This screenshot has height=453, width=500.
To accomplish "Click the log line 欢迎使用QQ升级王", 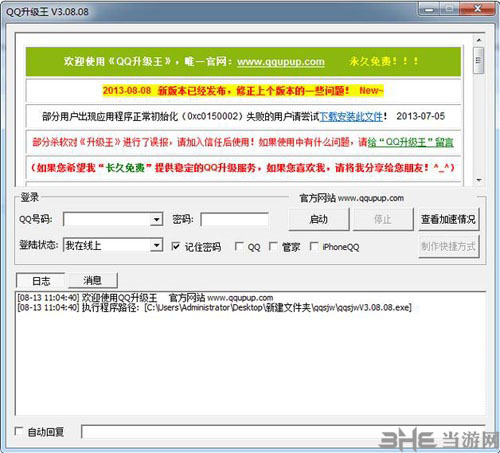I will pyautogui.click(x=145, y=297).
